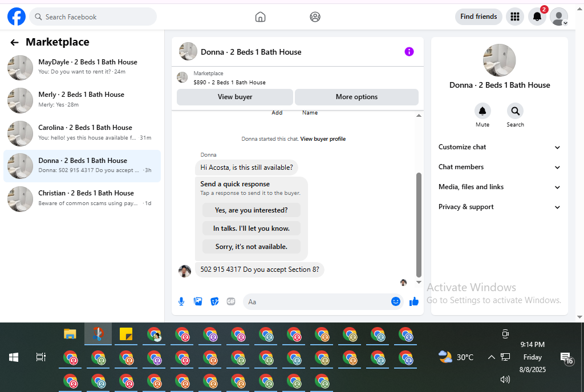
Task: Select Donna conversation in the list
Action: pyautogui.click(x=82, y=166)
